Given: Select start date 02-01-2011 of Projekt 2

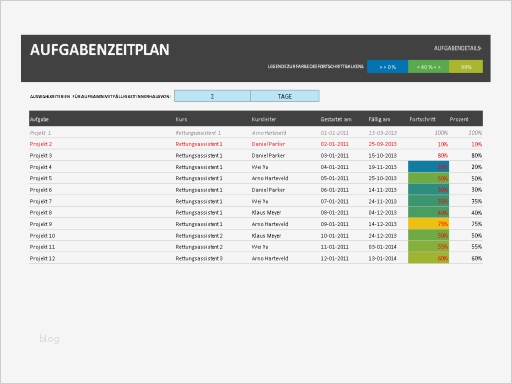Looking at the screenshot, I should pos(334,144).
